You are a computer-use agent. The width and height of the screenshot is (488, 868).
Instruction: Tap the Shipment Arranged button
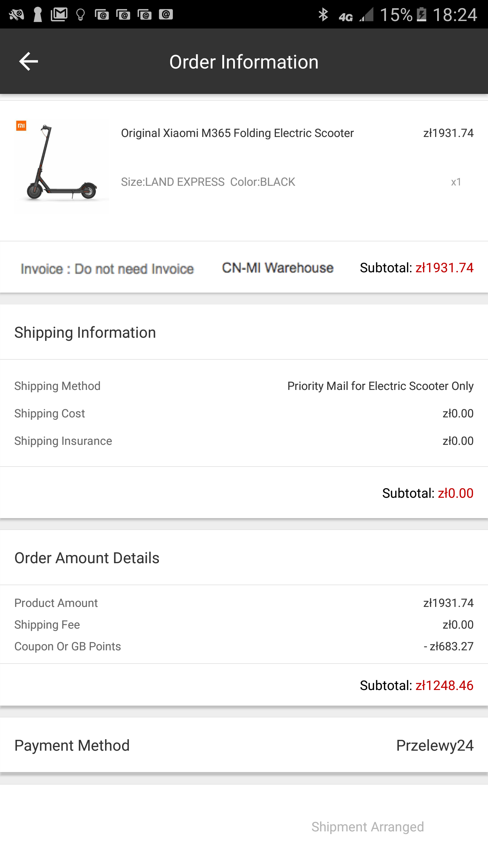click(367, 827)
